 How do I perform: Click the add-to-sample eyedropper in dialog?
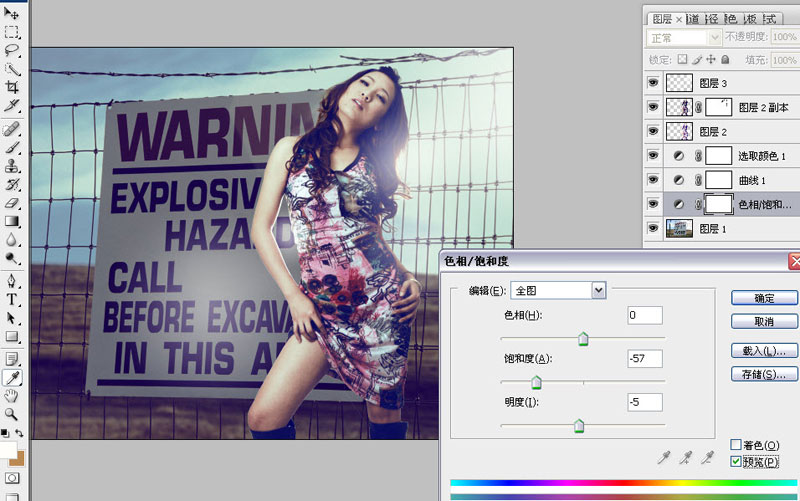pos(686,457)
